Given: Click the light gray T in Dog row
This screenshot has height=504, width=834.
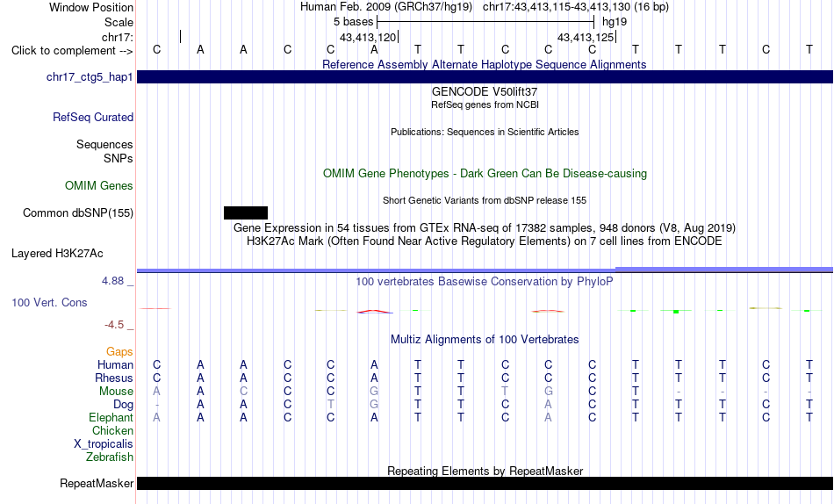Looking at the screenshot, I should pyautogui.click(x=331, y=405).
